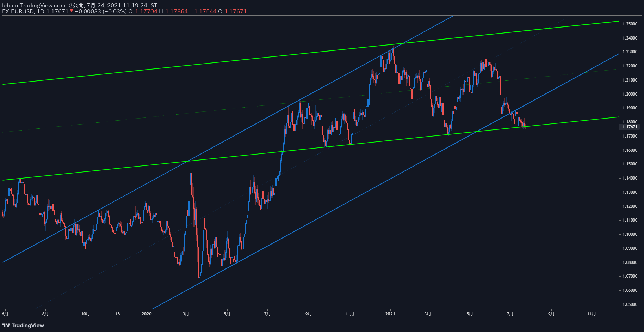
Task: Click the 1.11000 price axis label
Action: coord(630,220)
